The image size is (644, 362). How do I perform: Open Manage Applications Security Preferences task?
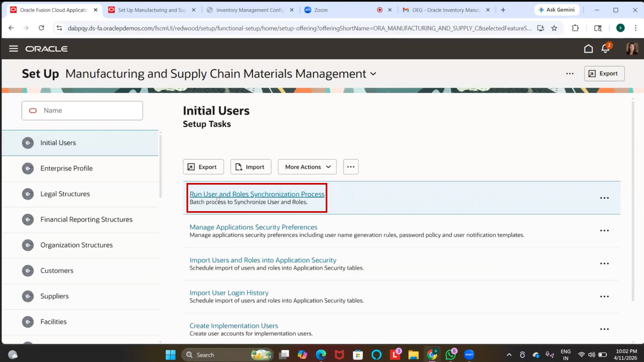click(x=253, y=227)
